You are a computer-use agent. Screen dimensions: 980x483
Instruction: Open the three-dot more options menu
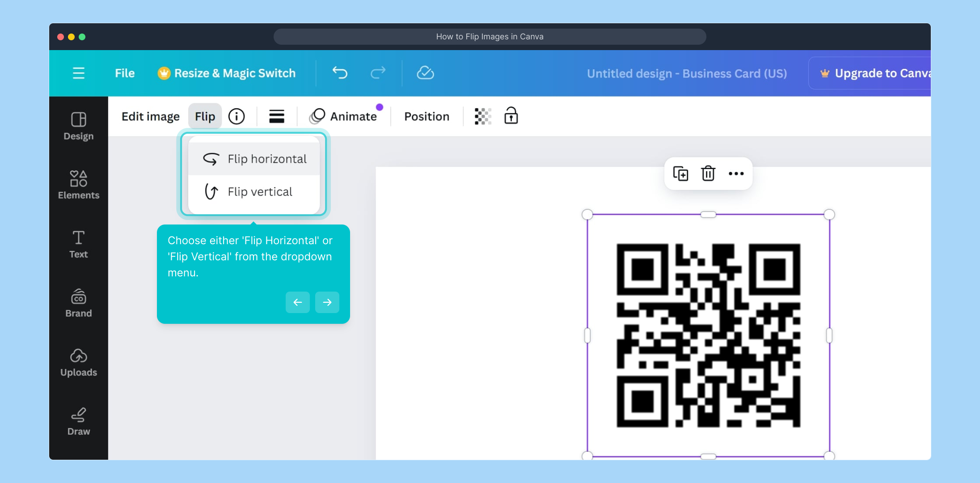point(736,174)
